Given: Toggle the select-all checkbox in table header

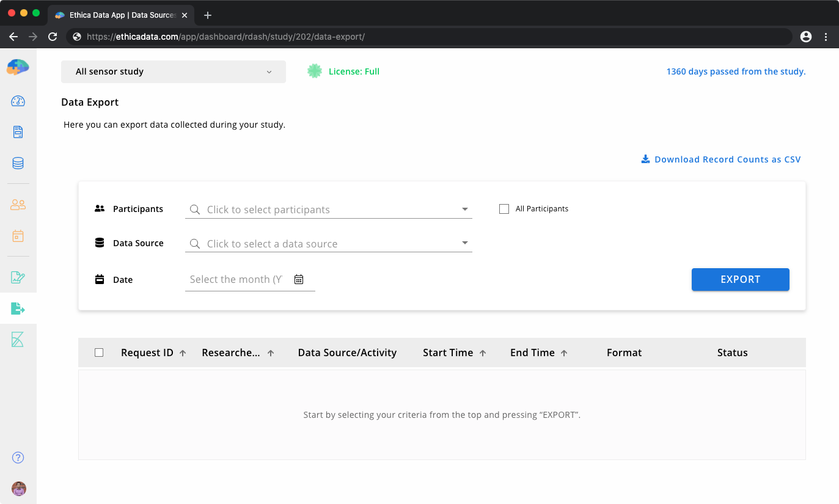Looking at the screenshot, I should tap(99, 352).
